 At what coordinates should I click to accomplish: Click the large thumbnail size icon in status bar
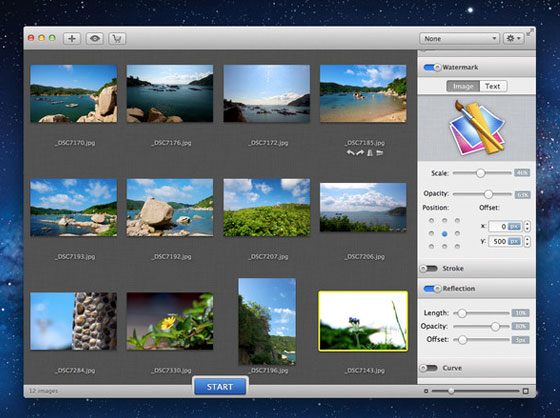pos(525,391)
